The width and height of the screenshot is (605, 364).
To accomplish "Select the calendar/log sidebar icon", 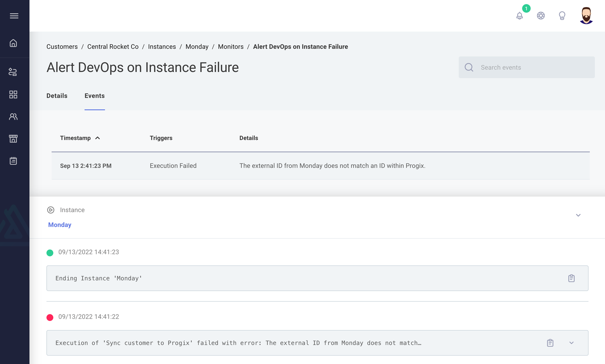I will tap(13, 161).
